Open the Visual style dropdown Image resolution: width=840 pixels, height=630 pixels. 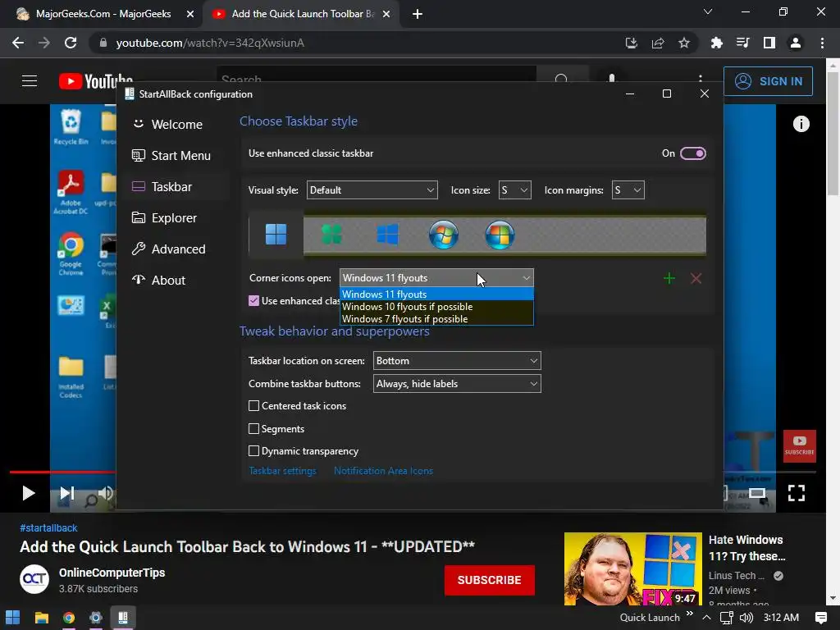372,190
